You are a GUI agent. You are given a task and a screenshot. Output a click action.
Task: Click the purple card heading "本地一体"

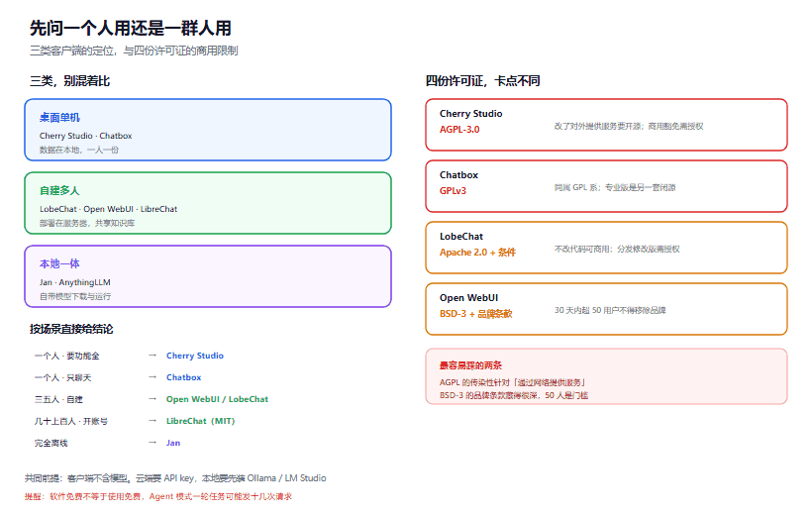59,263
